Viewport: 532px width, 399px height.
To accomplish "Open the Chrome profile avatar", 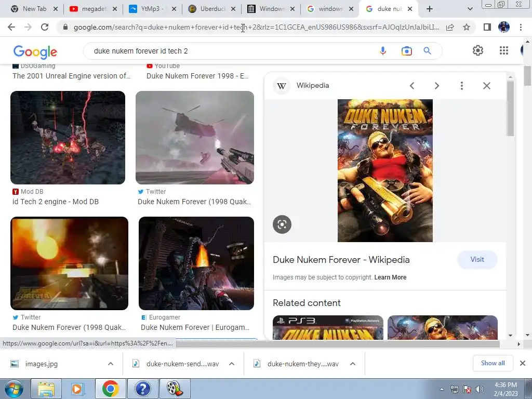I will [504, 27].
